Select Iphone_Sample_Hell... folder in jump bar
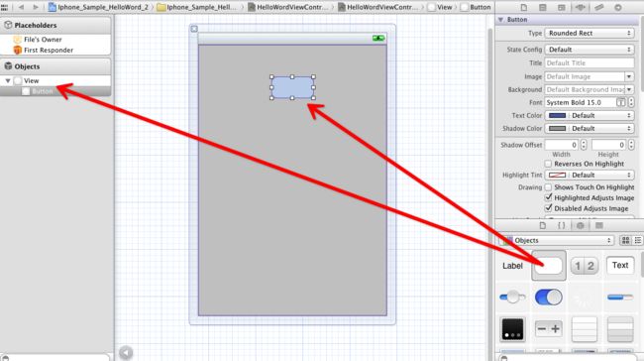 197,7
